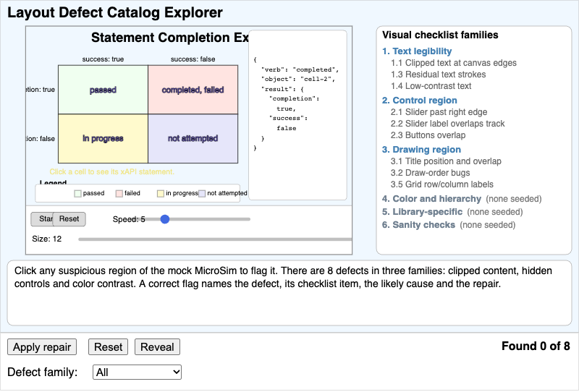Viewport: 579px width, 392px height.
Task: Select '3.2 Draw-order bugs' item
Action: 430,173
